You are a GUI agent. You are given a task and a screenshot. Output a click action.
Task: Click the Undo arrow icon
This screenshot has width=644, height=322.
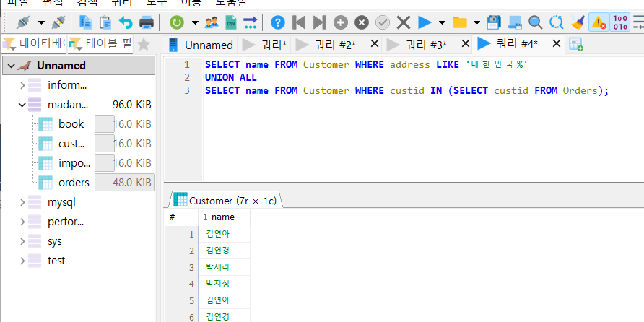pyautogui.click(x=126, y=22)
